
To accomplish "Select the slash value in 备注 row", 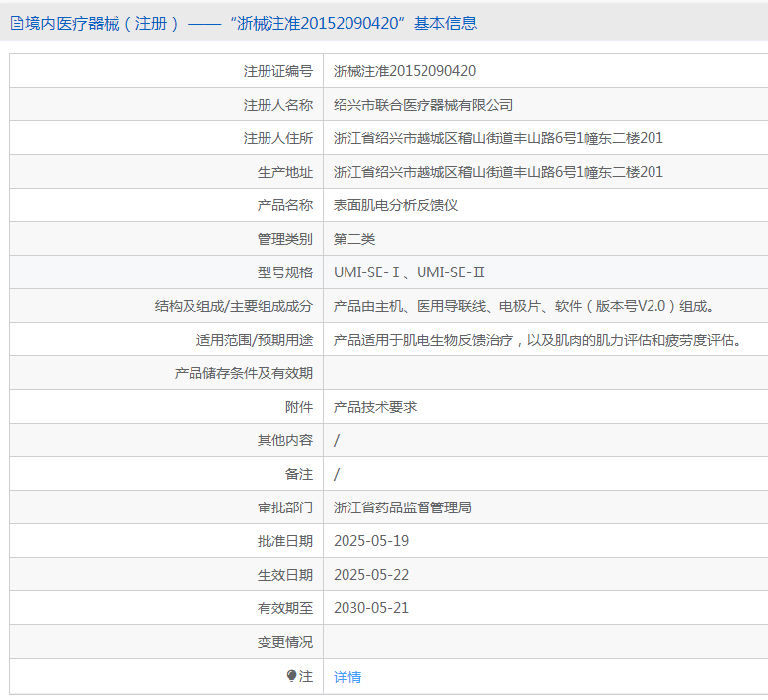I will click(x=337, y=474).
